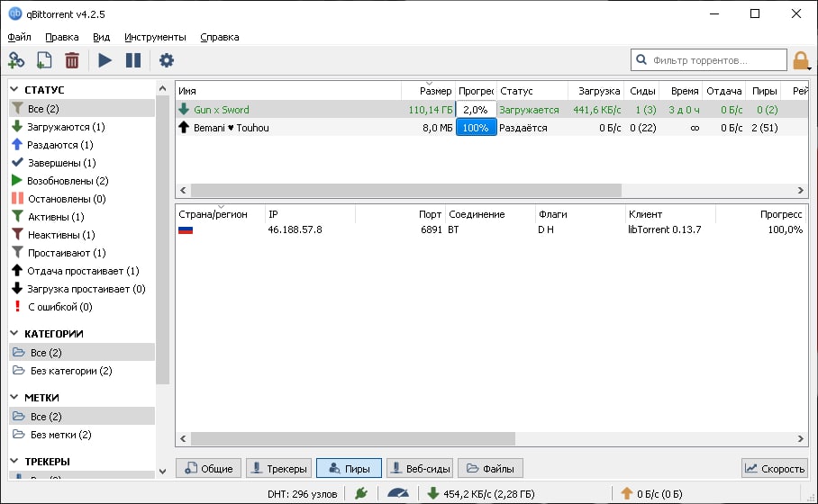This screenshot has height=504, width=818.
Task: Open settings with the gear icon
Action: tap(167, 60)
